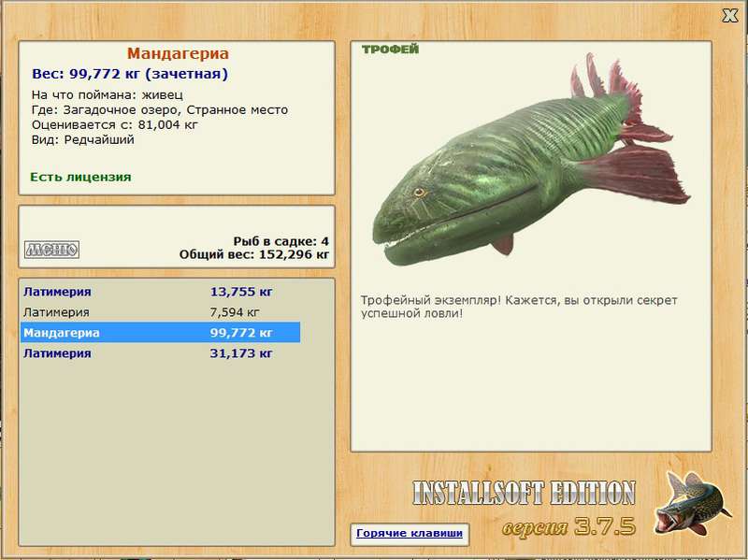
Task: Click Рыб в садке: 4 text
Action: click(281, 241)
